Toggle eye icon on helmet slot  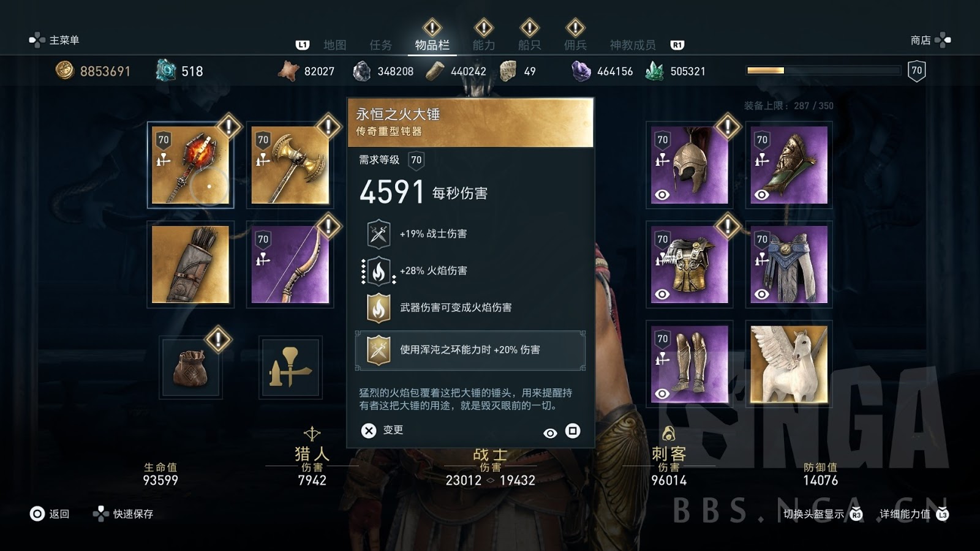tap(662, 195)
